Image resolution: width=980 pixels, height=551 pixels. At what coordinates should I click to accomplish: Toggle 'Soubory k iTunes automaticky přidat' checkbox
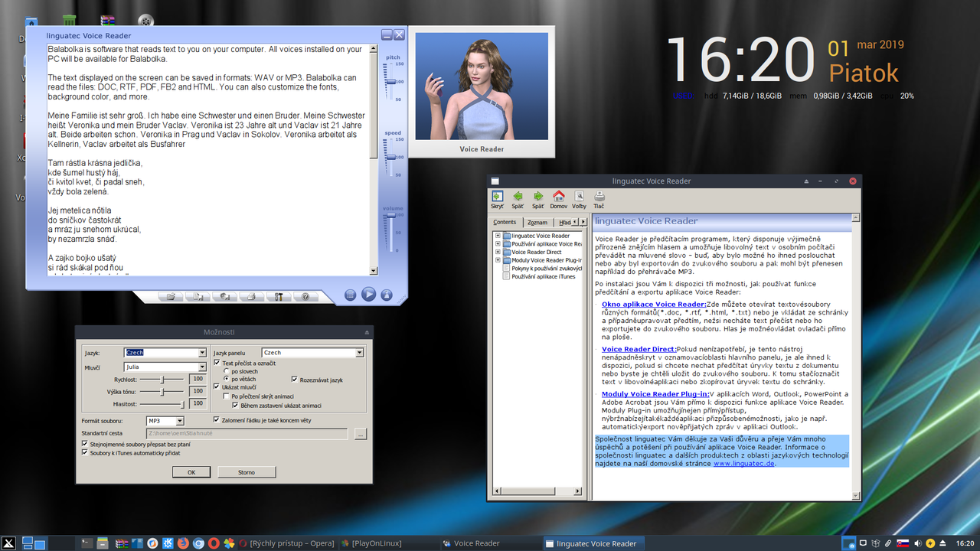tap(84, 452)
